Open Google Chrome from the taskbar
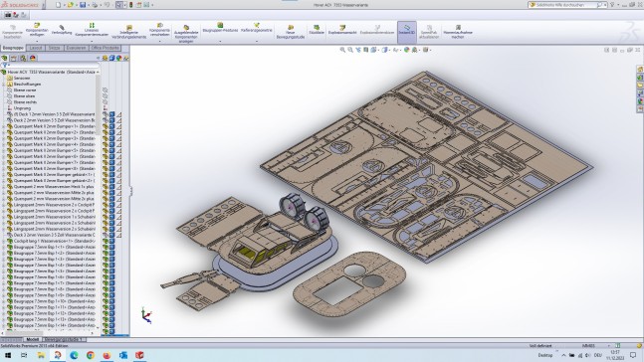Viewport: 644px width, 362px height. coord(91,355)
